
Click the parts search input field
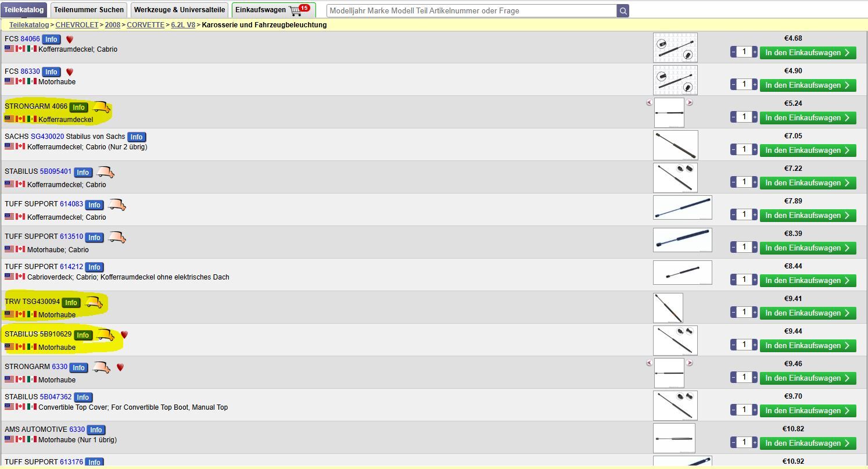471,10
